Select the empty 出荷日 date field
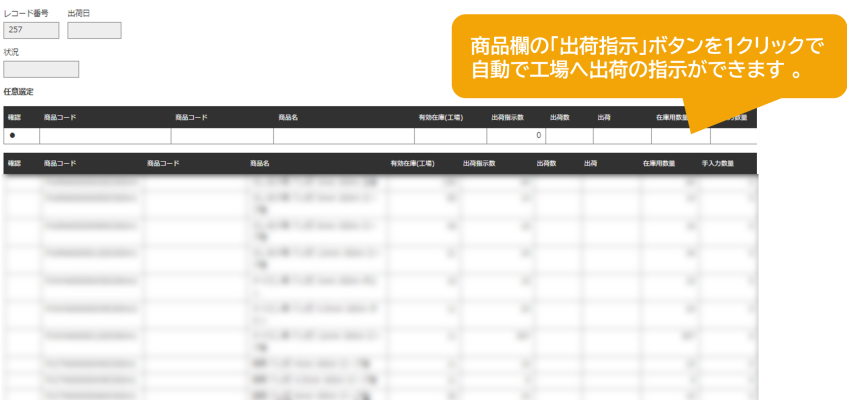Viewport: 847px width, 400px height. coord(95,30)
